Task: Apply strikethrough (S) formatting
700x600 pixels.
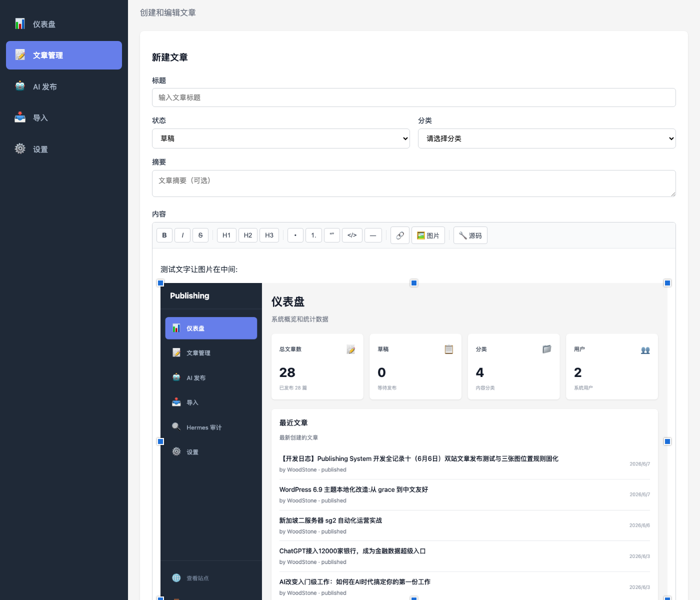Action: [200, 235]
